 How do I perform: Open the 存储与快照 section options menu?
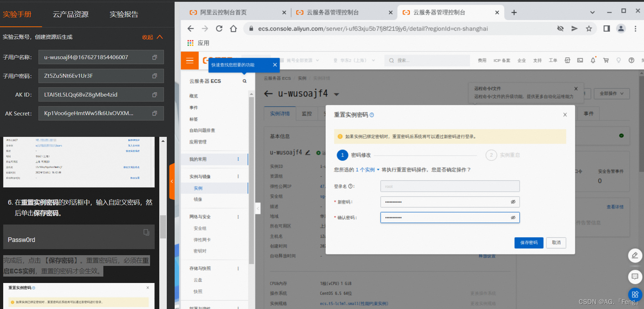238,268
